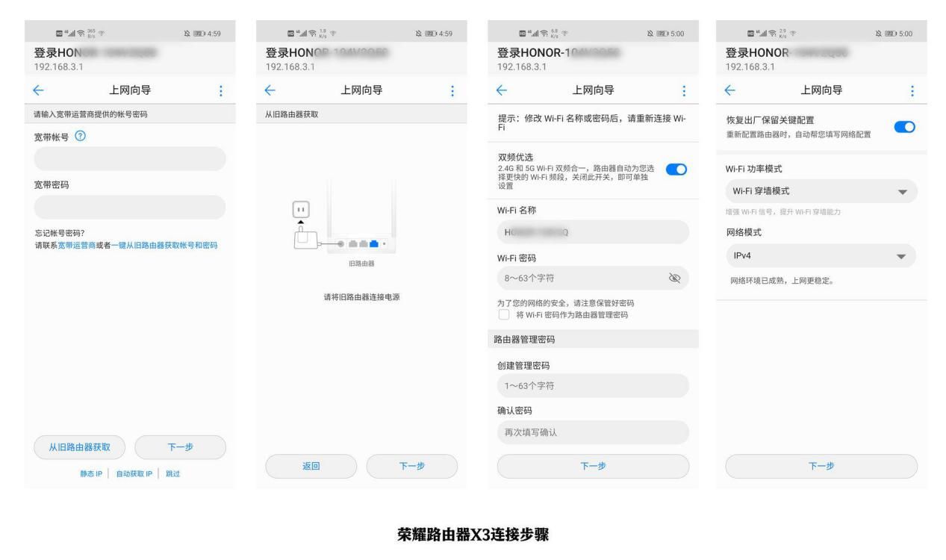
Task: Tap the 从旧路由器获取 button
Action: coord(80,447)
